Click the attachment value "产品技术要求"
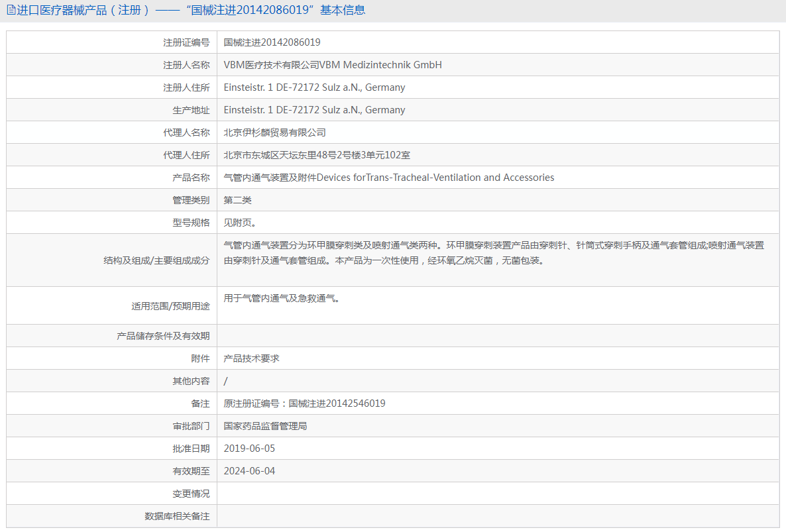 tap(251, 358)
